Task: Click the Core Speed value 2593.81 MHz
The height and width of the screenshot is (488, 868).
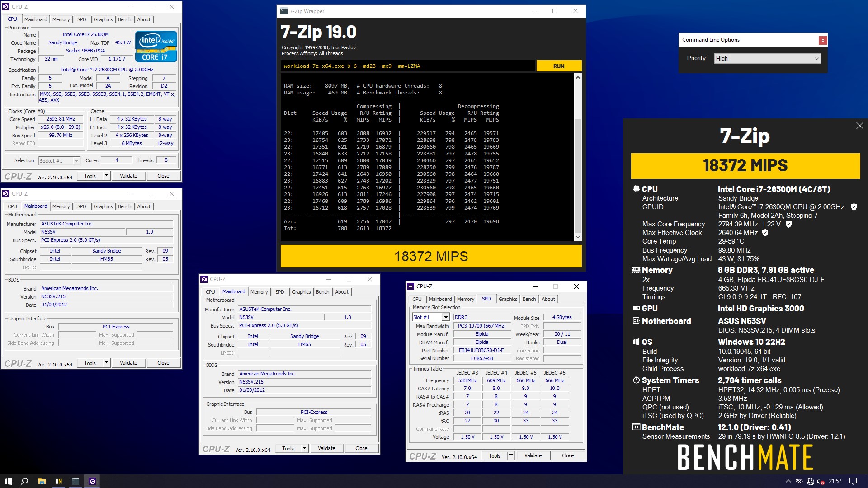Action: coord(61,119)
